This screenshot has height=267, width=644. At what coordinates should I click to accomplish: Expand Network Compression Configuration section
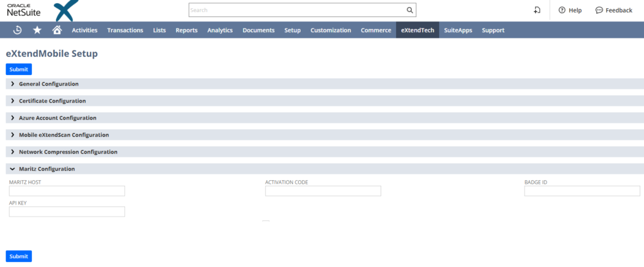click(x=325, y=152)
